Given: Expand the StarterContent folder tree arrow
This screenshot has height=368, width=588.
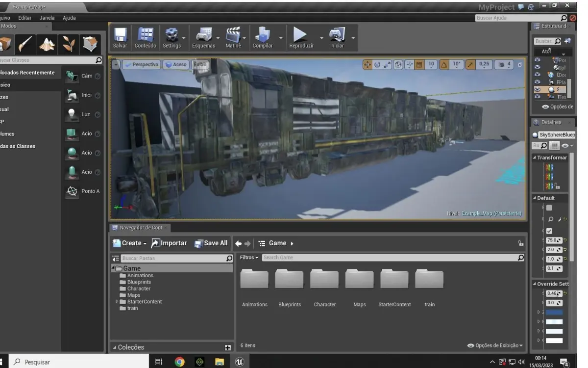Looking at the screenshot, I should (x=117, y=302).
